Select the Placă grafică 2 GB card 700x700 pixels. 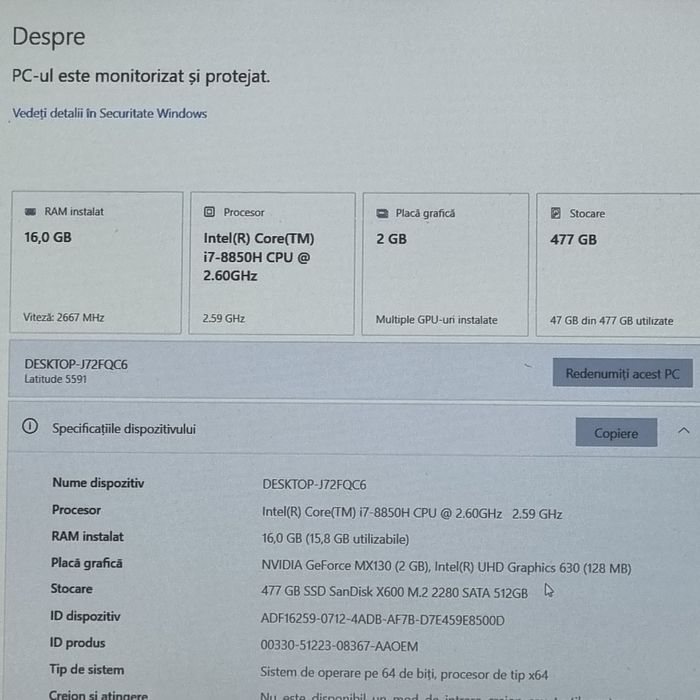tap(445, 264)
